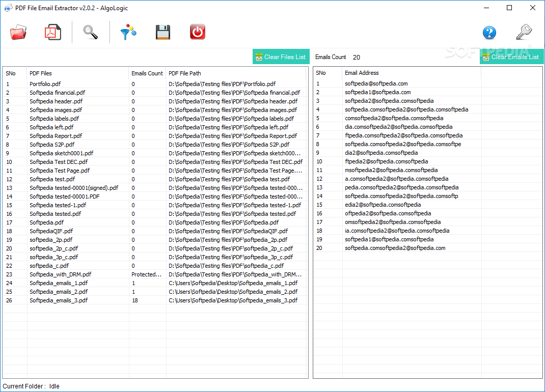The width and height of the screenshot is (545, 392).
Task: Select email edia2@softpedia.comsoftpedia
Action: coord(383,205)
